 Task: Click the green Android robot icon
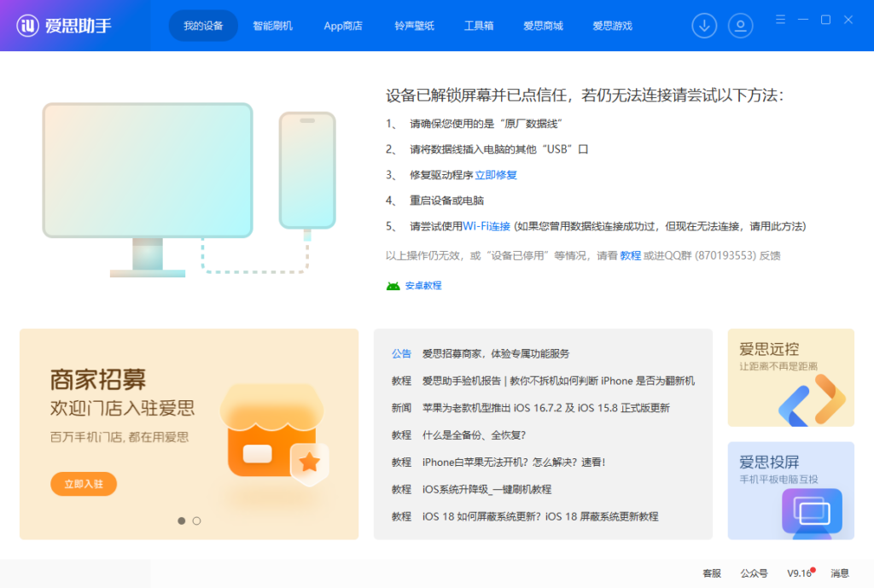click(393, 286)
